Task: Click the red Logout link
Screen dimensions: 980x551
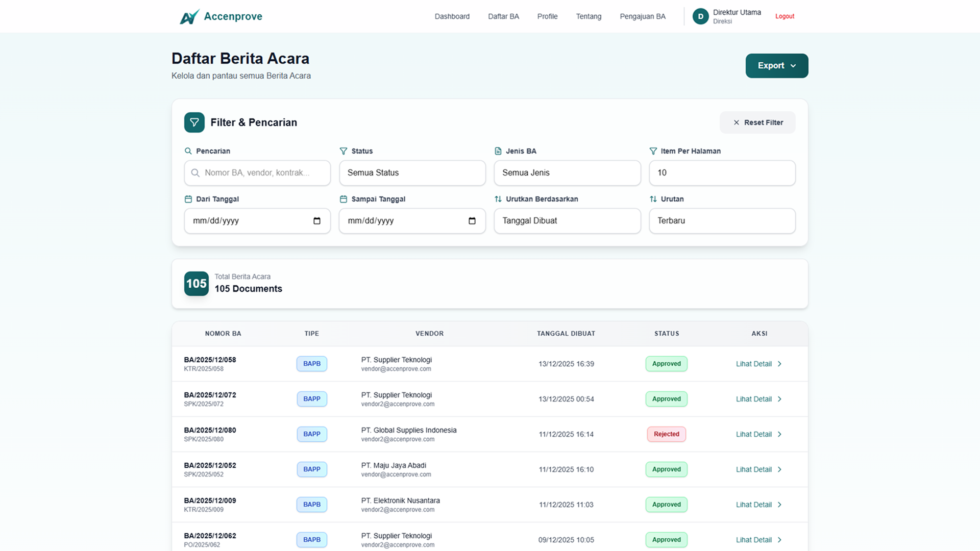Action: (785, 16)
